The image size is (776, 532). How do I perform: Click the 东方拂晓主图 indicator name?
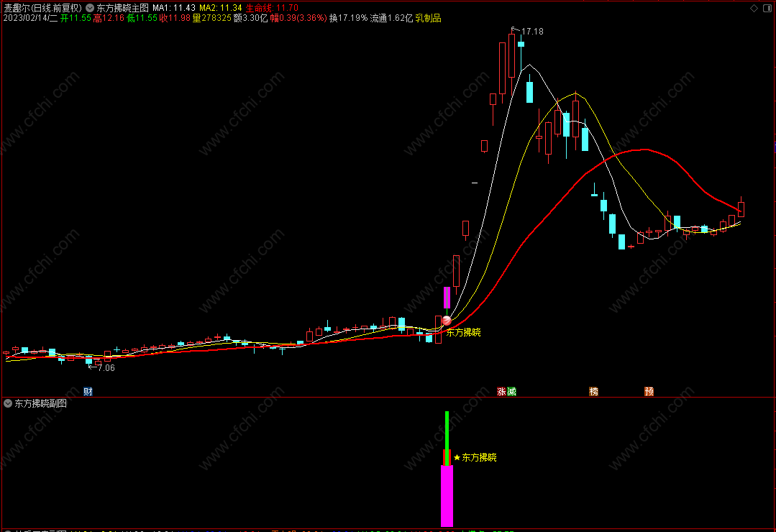(x=123, y=8)
